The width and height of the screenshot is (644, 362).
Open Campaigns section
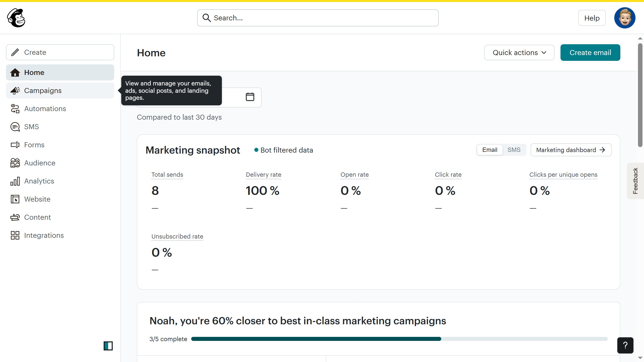(60, 90)
